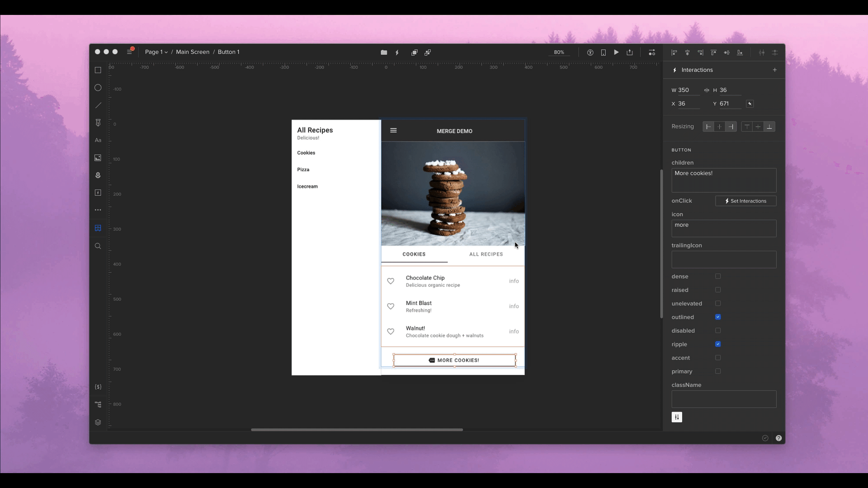Click the properties settings button below className
This screenshot has width=868, height=488.
coord(677,417)
